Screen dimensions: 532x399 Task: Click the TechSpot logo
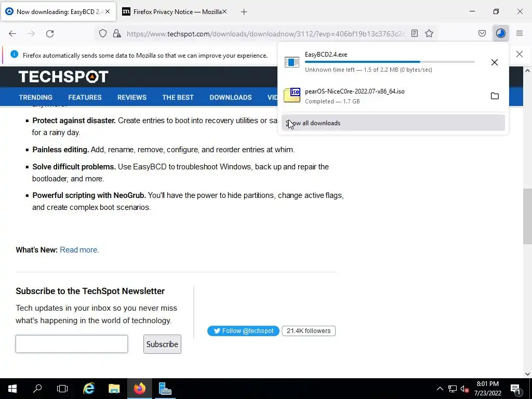coord(63,77)
